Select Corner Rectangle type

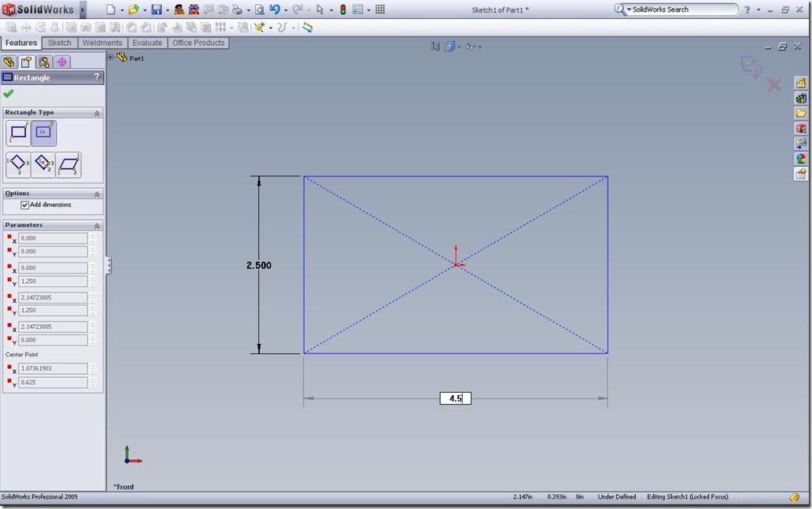18,133
